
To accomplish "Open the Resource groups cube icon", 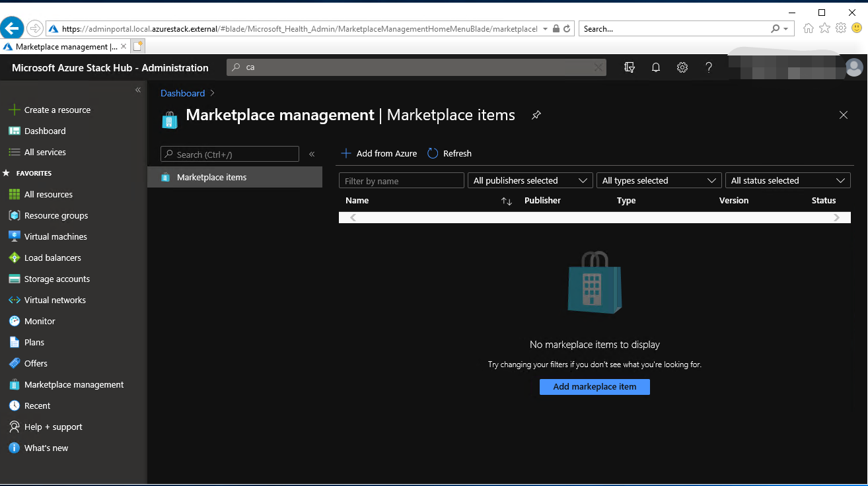I will tap(14, 215).
